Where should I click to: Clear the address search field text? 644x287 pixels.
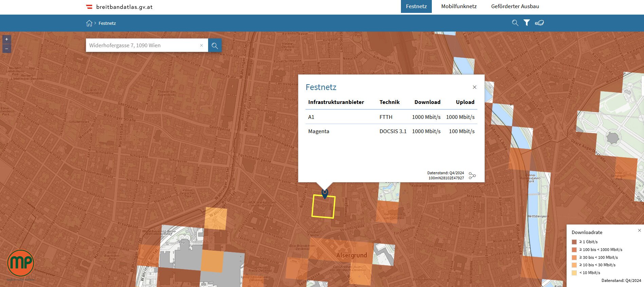201,45
